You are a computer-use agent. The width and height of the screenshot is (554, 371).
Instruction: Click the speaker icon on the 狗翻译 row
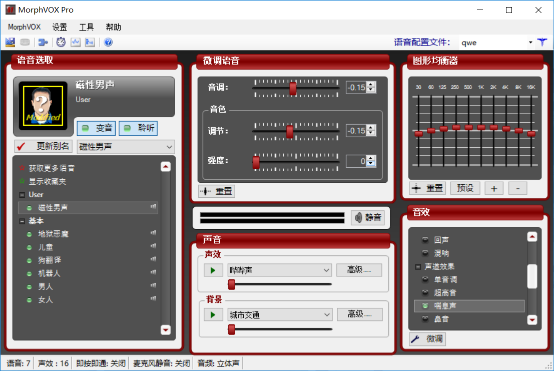(153, 259)
